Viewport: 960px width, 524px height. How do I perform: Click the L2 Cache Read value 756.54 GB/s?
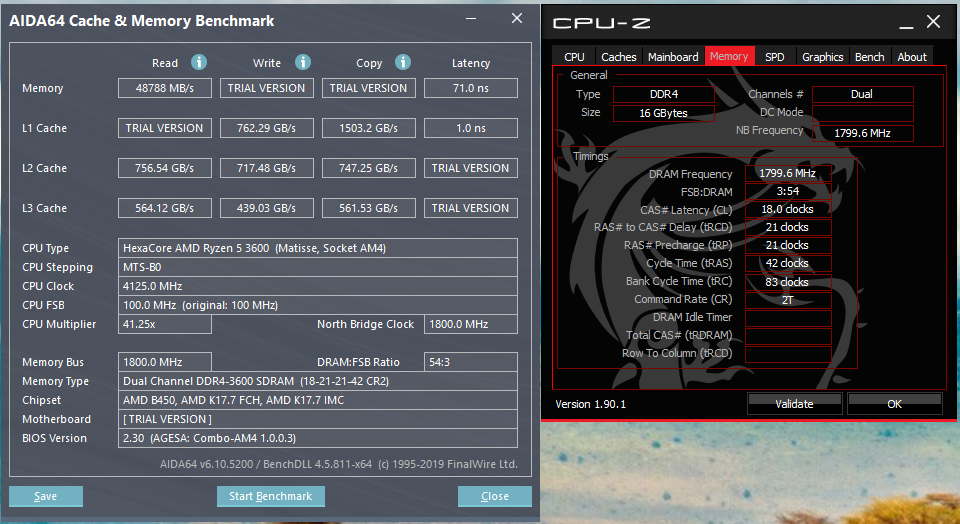(165, 168)
